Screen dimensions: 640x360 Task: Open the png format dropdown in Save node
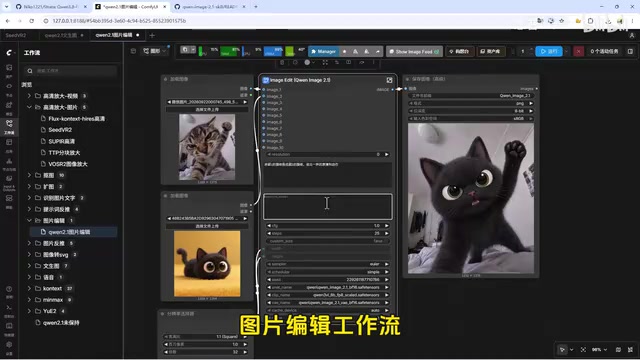471,103
